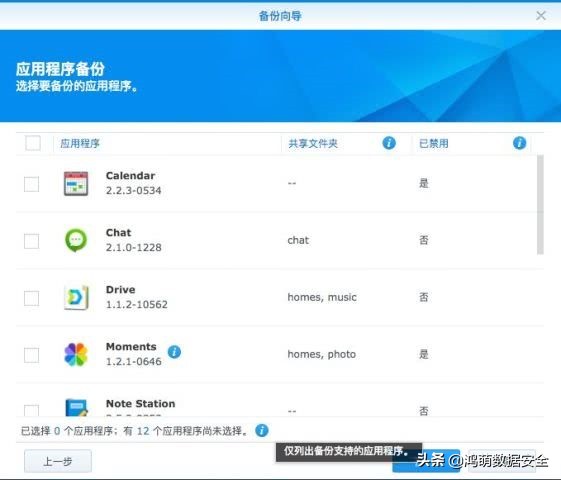Click version text 1.2.1-0646
Image resolution: width=561 pixels, height=480 pixels.
(x=133, y=361)
